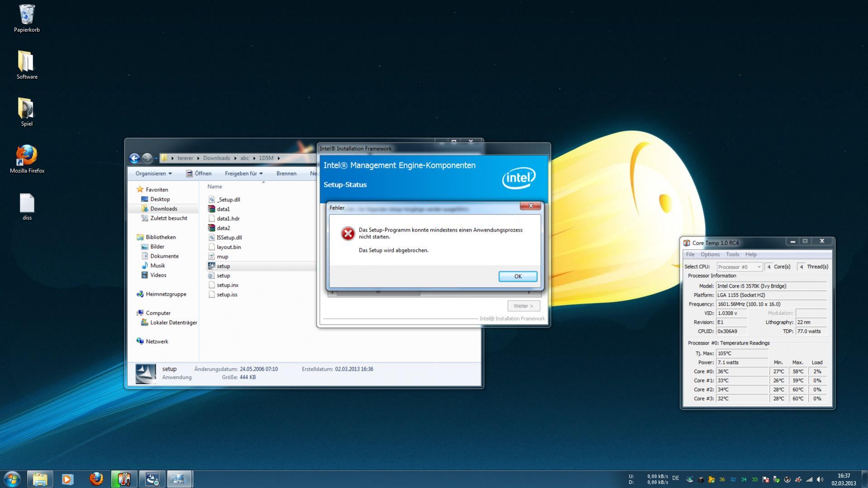868x488 pixels.
Task: Select Downloads in the navigation pane
Action: click(x=163, y=208)
